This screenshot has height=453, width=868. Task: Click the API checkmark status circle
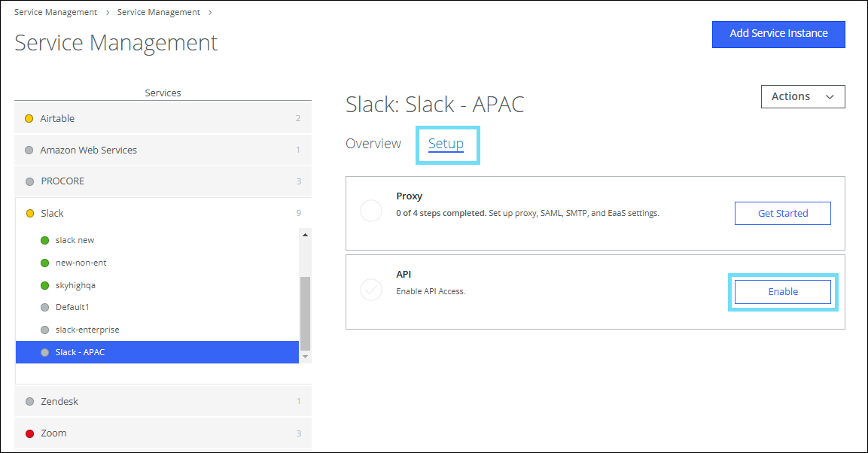click(371, 289)
